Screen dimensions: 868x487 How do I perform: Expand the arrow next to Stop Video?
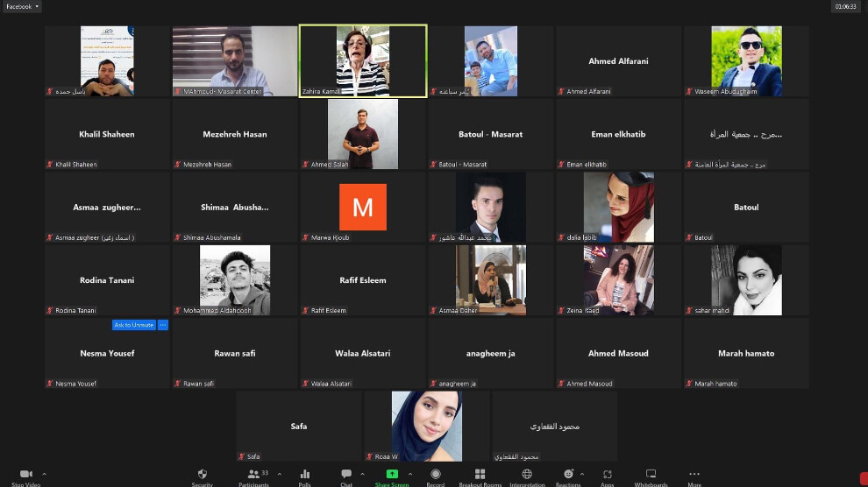(x=44, y=474)
